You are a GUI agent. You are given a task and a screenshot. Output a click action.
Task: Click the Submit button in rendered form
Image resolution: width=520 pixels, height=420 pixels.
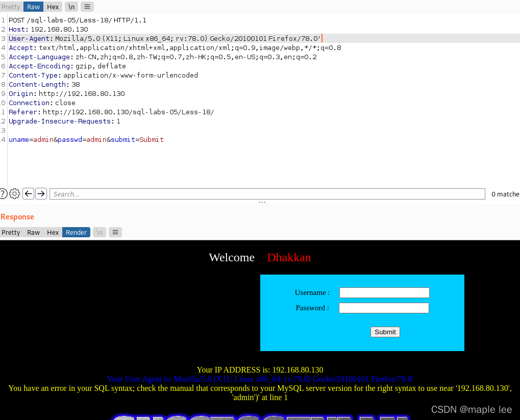point(385,332)
